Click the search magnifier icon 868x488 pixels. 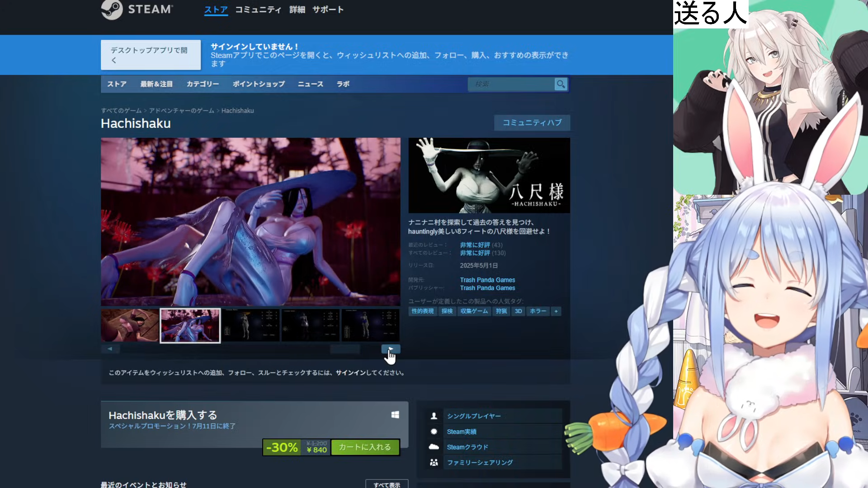click(561, 84)
